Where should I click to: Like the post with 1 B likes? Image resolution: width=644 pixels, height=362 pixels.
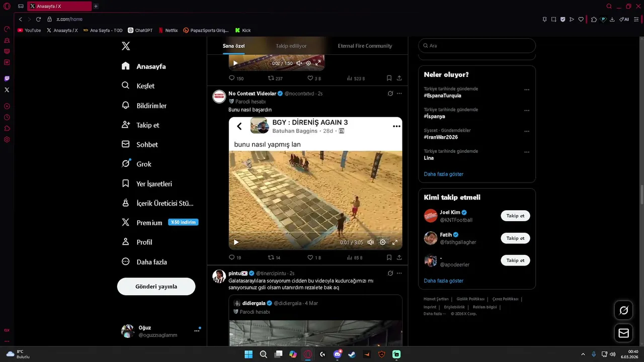(x=314, y=257)
